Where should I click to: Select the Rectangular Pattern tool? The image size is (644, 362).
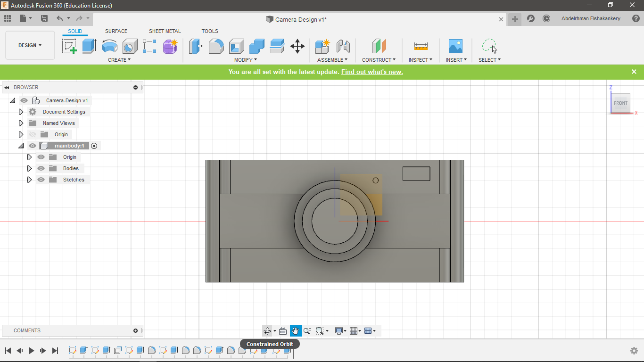click(149, 46)
